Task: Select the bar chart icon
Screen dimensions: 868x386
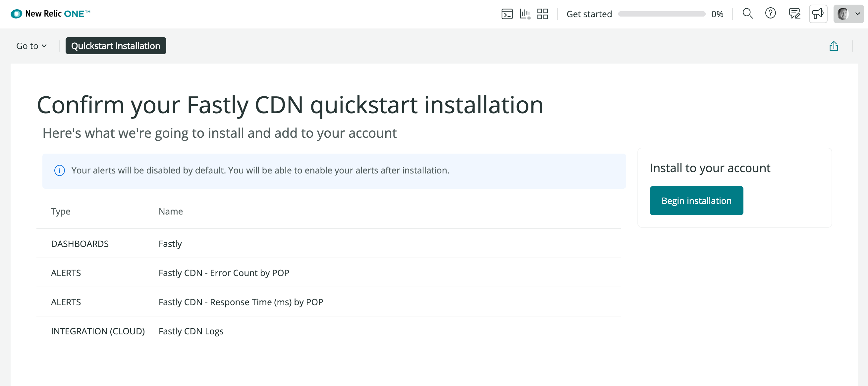Action: click(x=525, y=14)
